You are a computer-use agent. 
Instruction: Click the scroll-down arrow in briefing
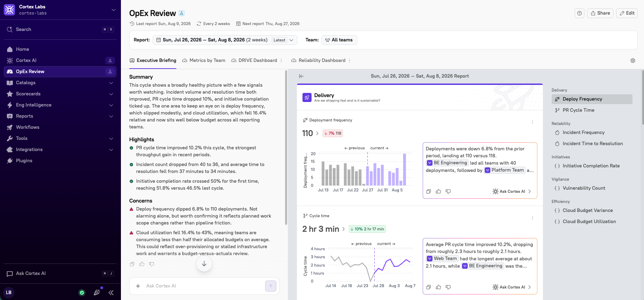pos(204,264)
